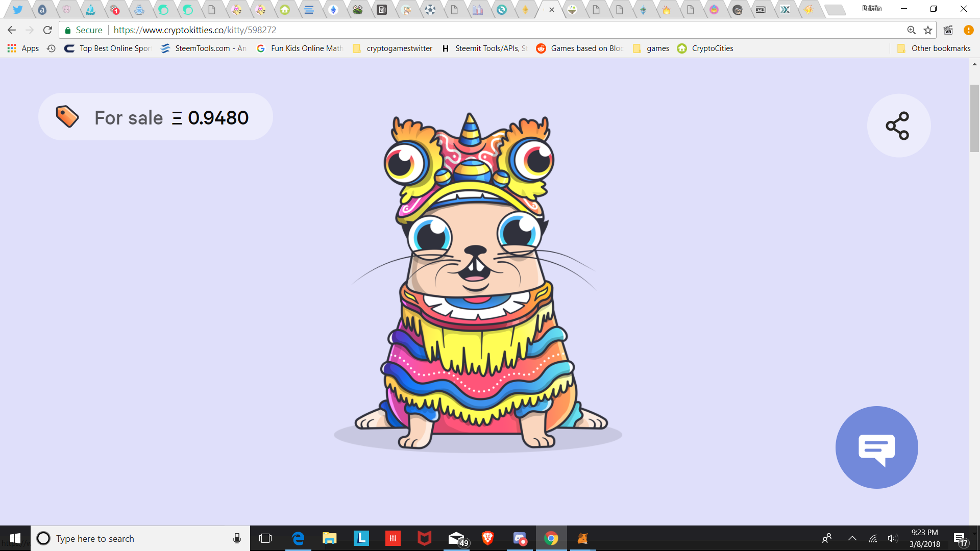This screenshot has height=551, width=980.
Task: Open CryptoCities bookmark
Action: 705,48
